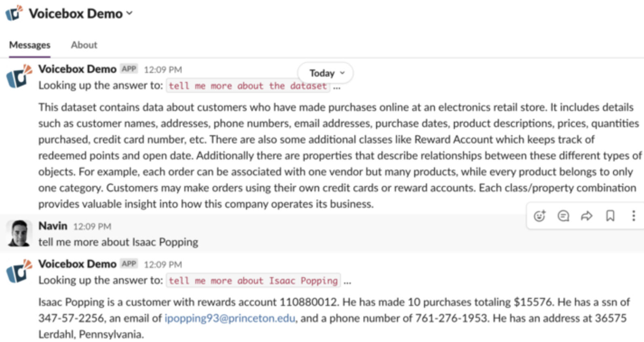Click the 12:09 PM timestamp beside Navin
644x342 pixels.
click(92, 226)
